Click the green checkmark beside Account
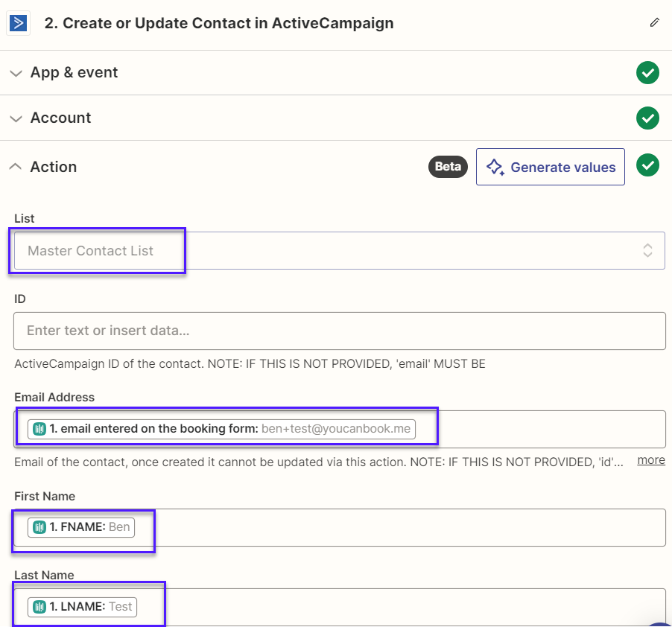The width and height of the screenshot is (672, 627). [647, 118]
